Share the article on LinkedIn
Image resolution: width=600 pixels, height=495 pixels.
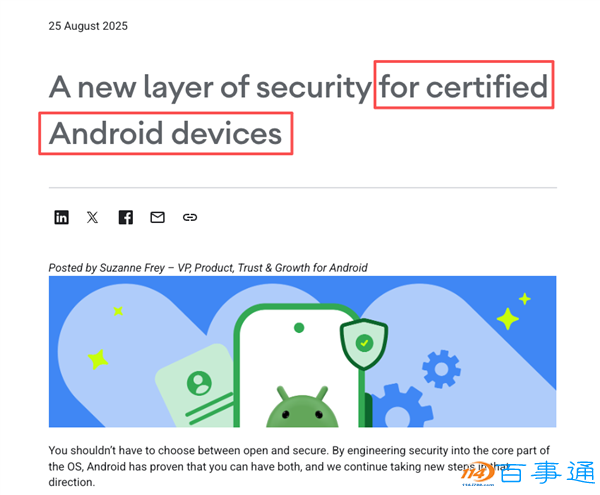(61, 217)
